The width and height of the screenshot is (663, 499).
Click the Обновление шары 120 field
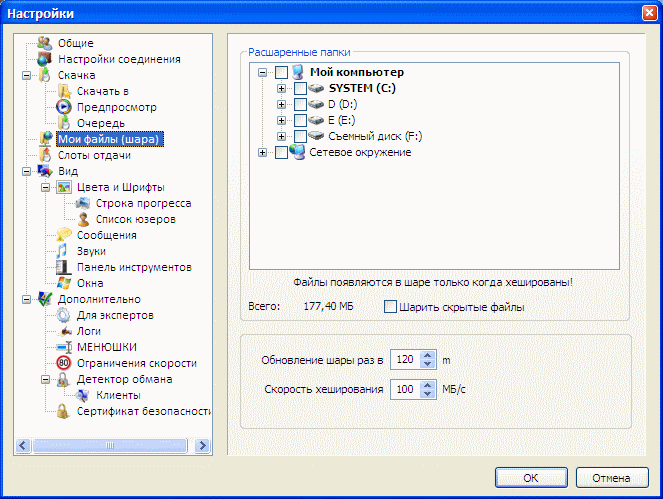[405, 360]
